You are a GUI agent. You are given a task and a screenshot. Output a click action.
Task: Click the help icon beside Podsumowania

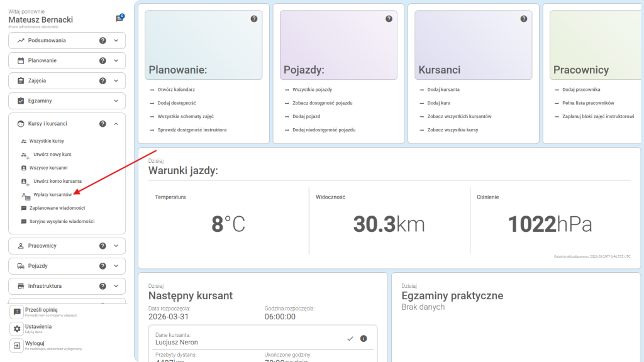[103, 41]
